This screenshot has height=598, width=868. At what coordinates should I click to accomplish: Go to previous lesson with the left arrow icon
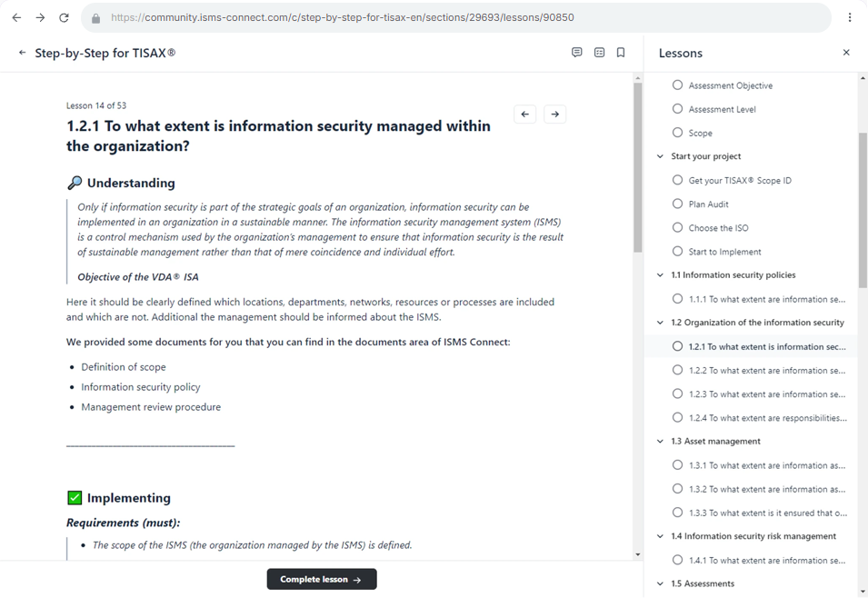(x=524, y=114)
